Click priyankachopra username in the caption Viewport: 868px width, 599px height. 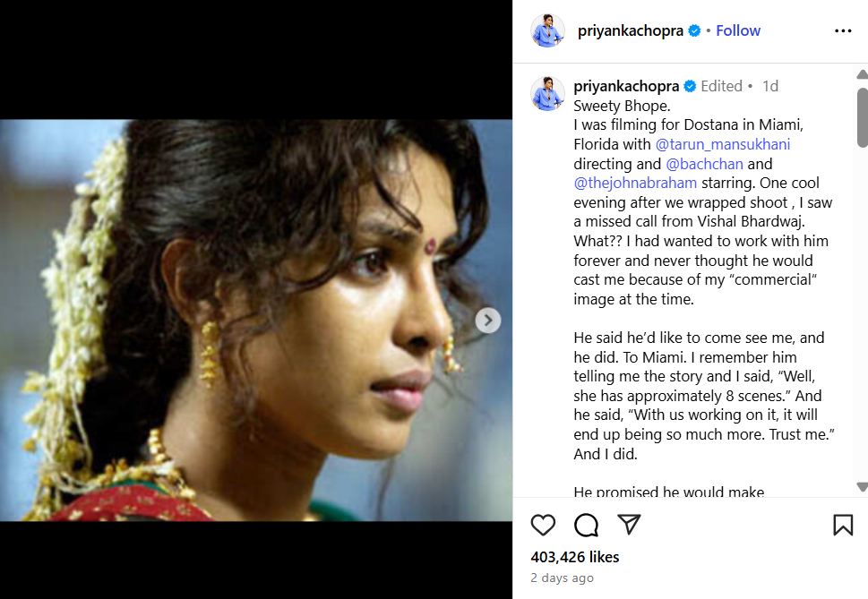click(626, 86)
